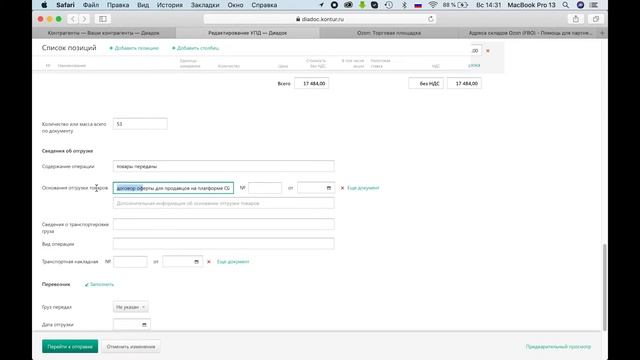
Task: Click Вид операции field
Action: (224, 244)
